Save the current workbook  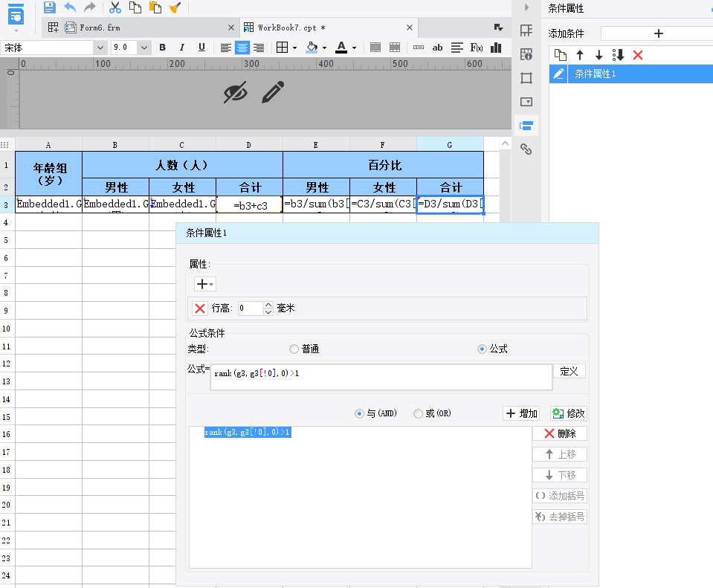(50, 7)
